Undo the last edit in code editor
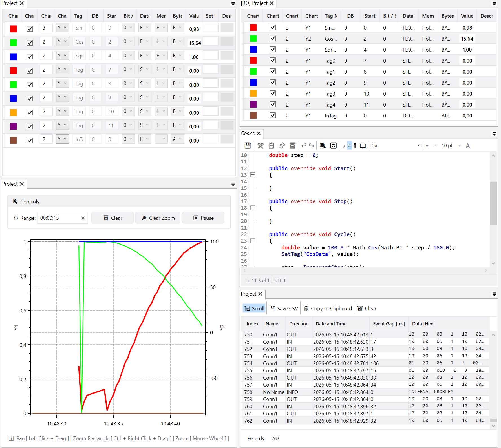 304,145
